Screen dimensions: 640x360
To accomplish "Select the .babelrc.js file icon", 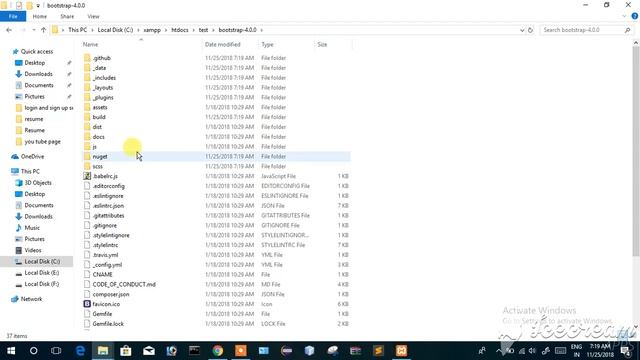I will 87,176.
